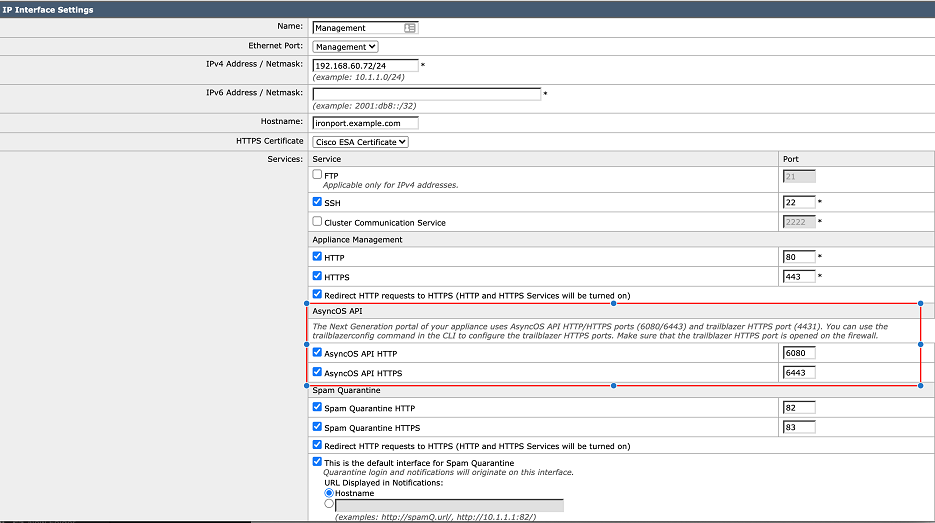Screen dimensions: 935x523
Task: Open the HTTPS Certificate dropdown
Action: point(360,142)
